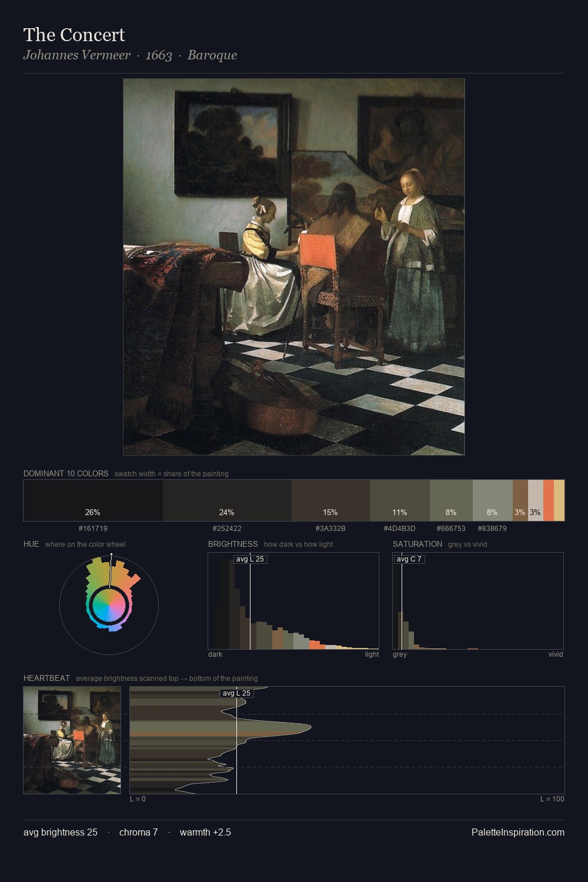Click 'chroma 7' in the footer

[x=139, y=832]
